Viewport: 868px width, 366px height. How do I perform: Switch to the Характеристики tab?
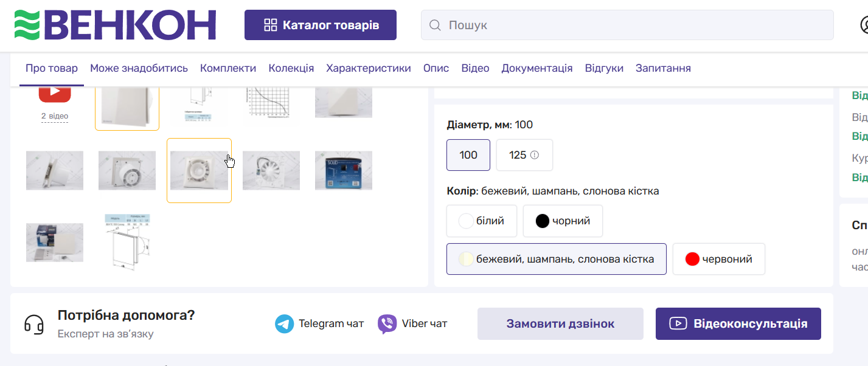coord(369,68)
